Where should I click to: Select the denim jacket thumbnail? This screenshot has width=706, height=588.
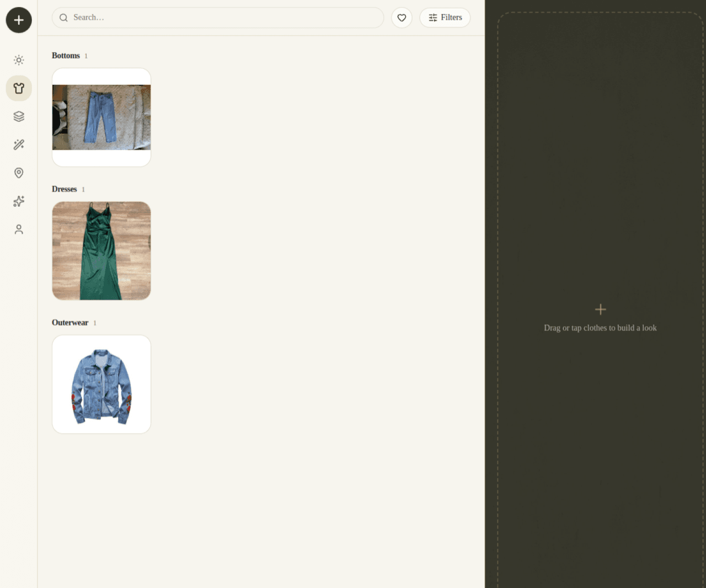101,384
